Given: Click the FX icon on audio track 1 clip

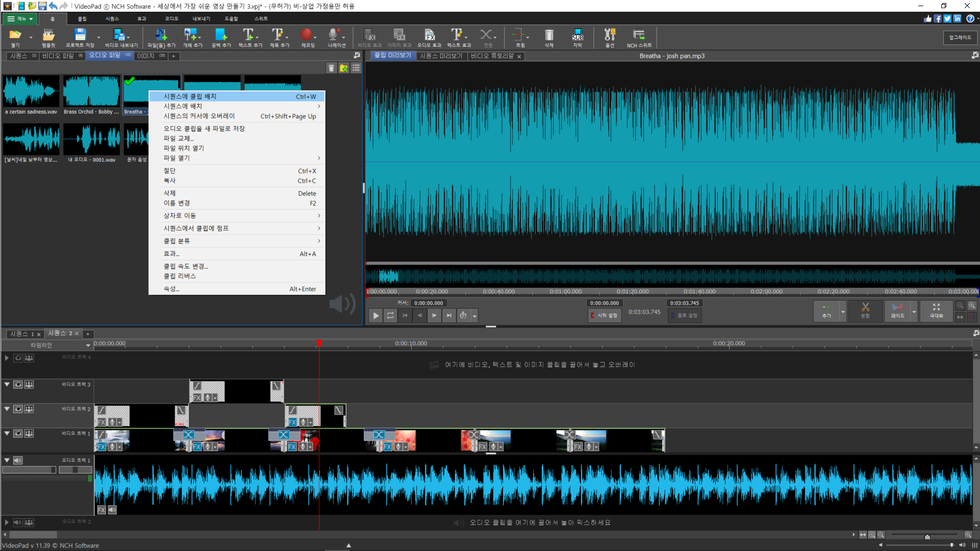Looking at the screenshot, I should pyautogui.click(x=102, y=510).
